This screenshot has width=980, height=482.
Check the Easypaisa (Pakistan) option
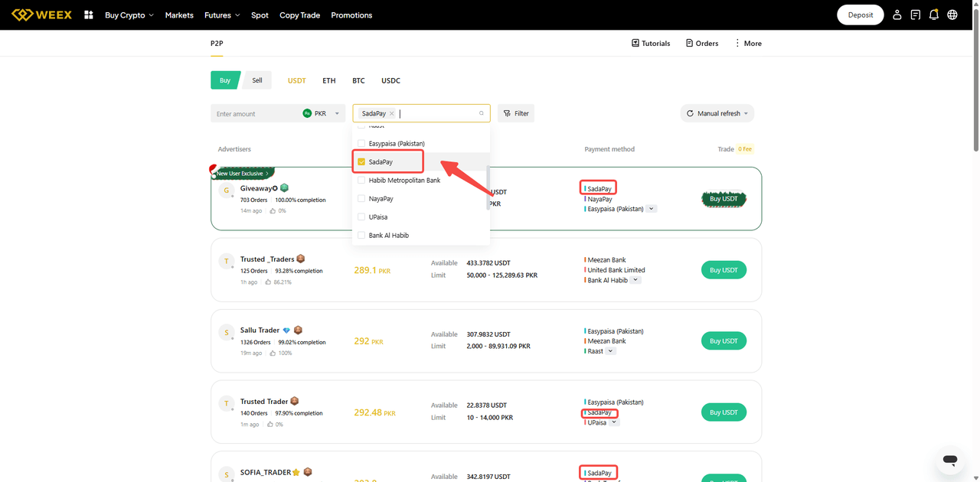click(x=361, y=144)
